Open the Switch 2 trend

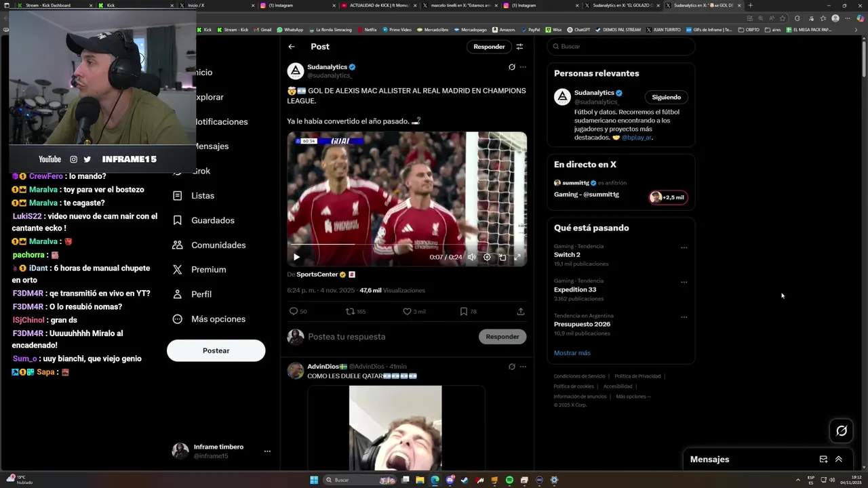(567, 255)
